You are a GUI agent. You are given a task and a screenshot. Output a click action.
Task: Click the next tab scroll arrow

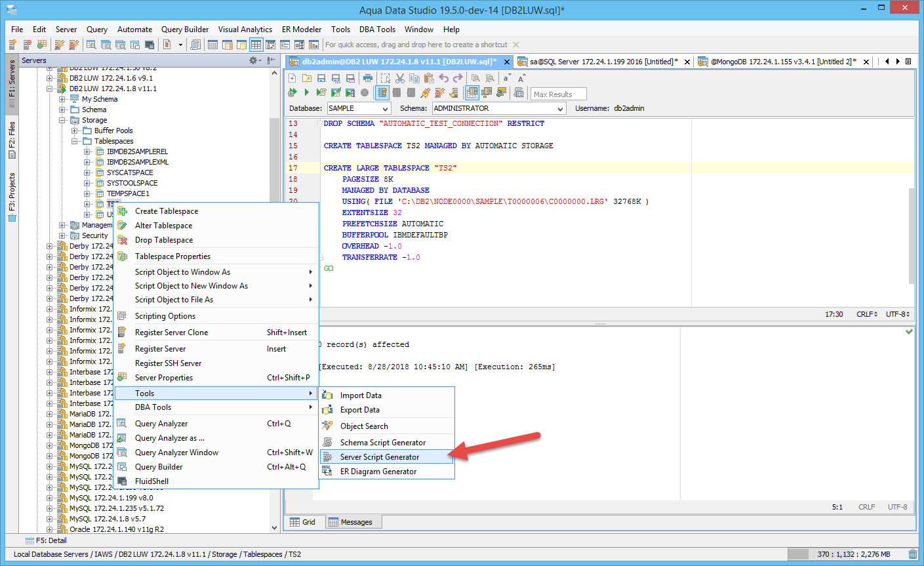point(898,62)
